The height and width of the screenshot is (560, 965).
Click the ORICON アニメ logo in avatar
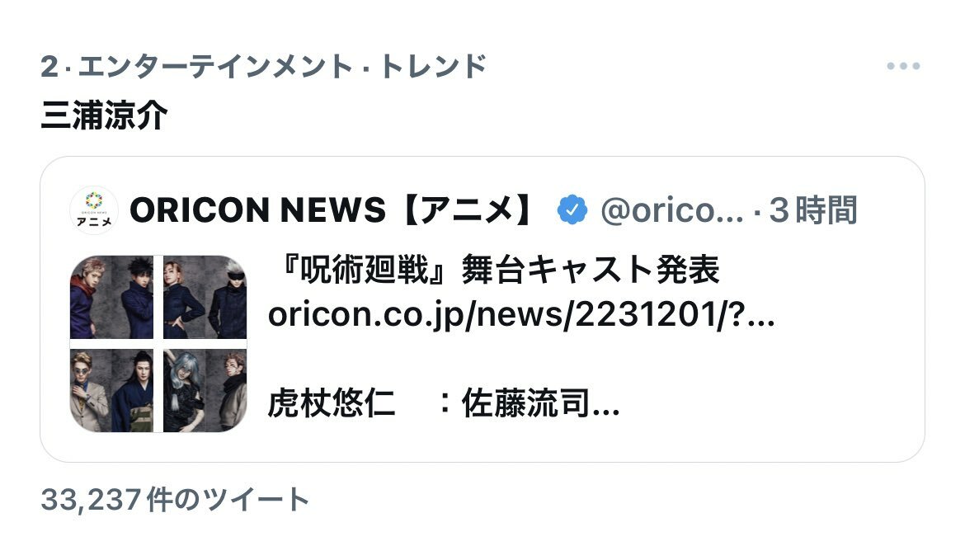coord(93,209)
